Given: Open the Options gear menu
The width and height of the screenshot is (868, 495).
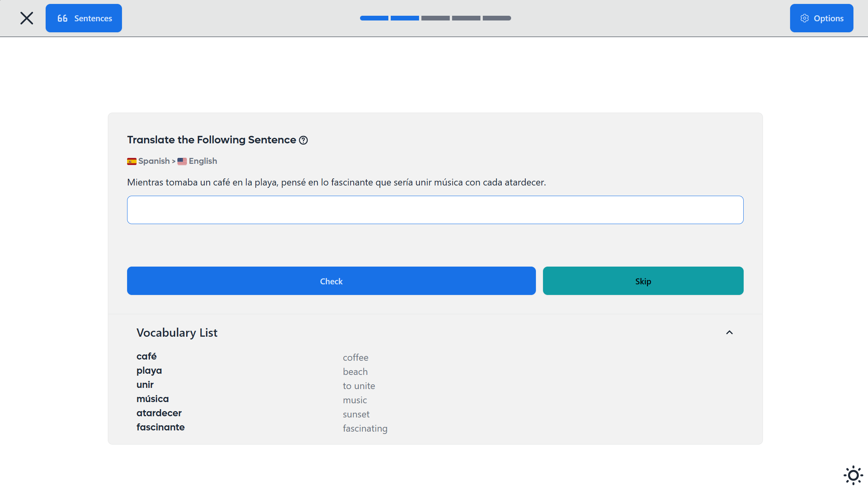Looking at the screenshot, I should (x=822, y=18).
